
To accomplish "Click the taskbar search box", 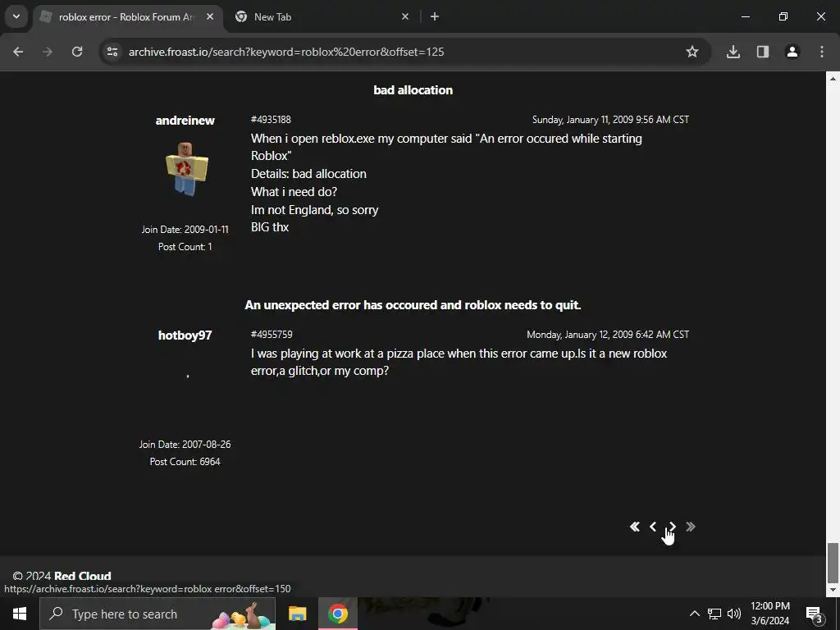I will tap(157, 614).
